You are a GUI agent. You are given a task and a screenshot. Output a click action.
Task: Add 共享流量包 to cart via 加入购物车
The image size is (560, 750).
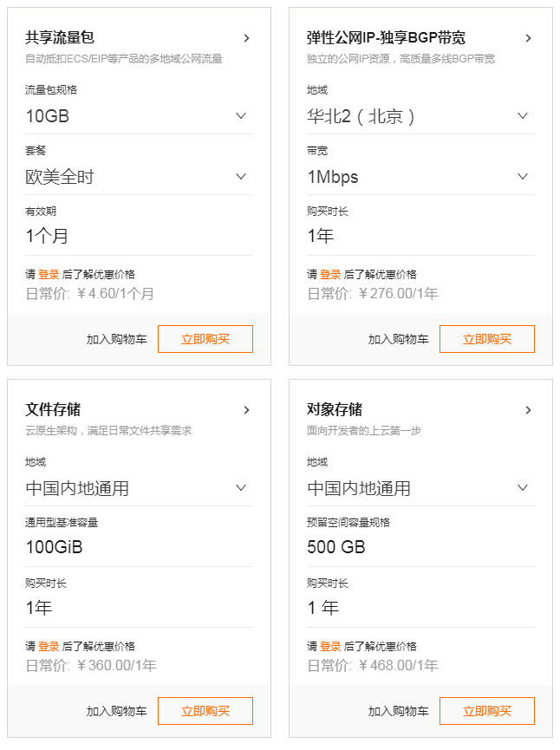(116, 339)
